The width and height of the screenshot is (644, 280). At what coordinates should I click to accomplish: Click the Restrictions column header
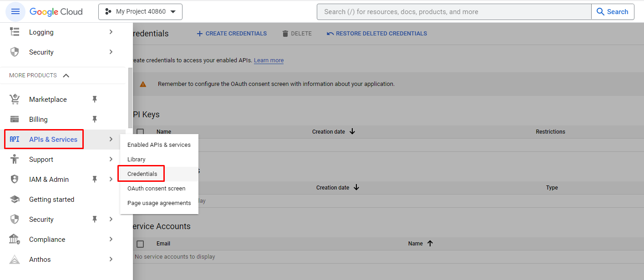(550, 131)
